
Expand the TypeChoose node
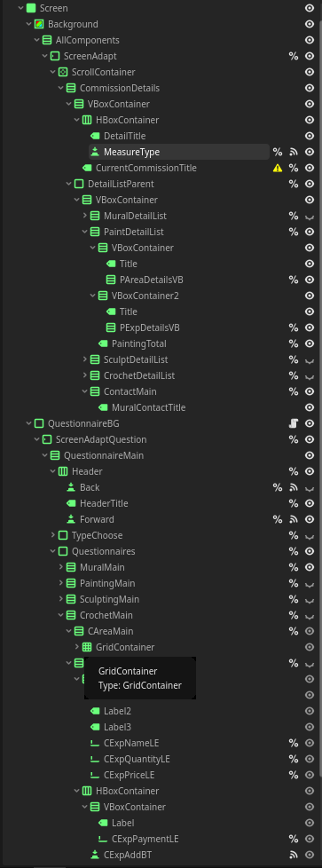pyautogui.click(x=53, y=535)
